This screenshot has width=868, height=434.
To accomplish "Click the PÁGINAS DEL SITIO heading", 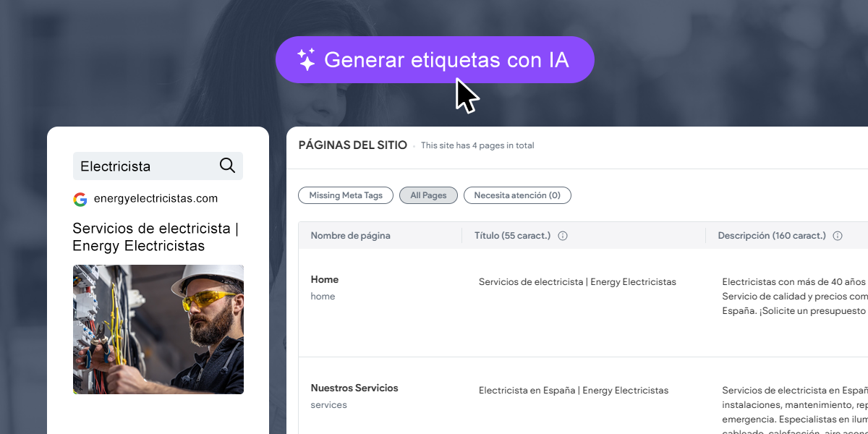I will click(353, 145).
